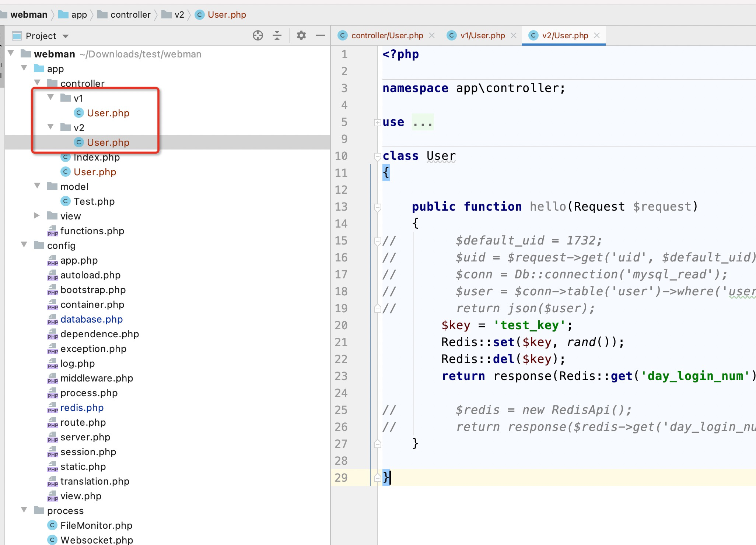Open FileMonitor.php in process folder
This screenshot has height=545, width=756.
point(96,525)
